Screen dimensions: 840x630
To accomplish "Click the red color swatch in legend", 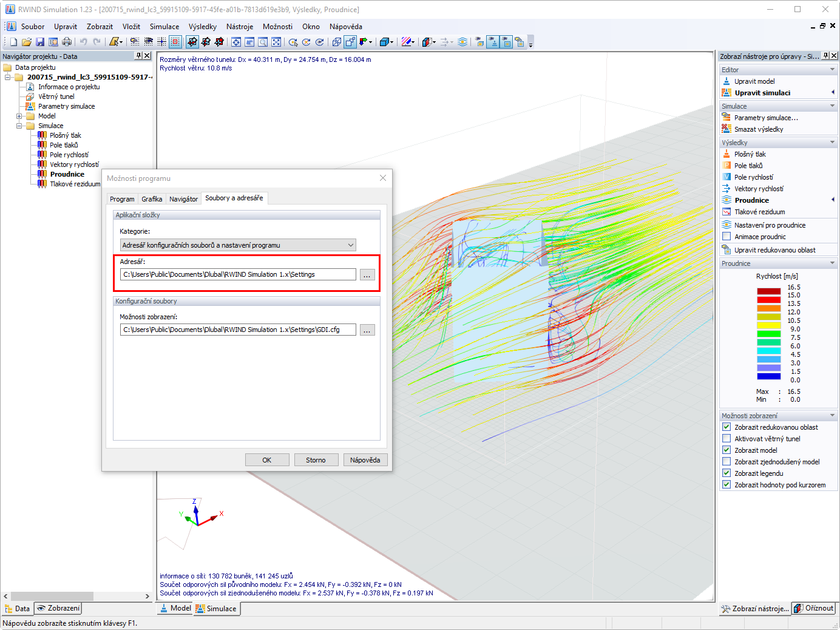I will pyautogui.click(x=768, y=300).
